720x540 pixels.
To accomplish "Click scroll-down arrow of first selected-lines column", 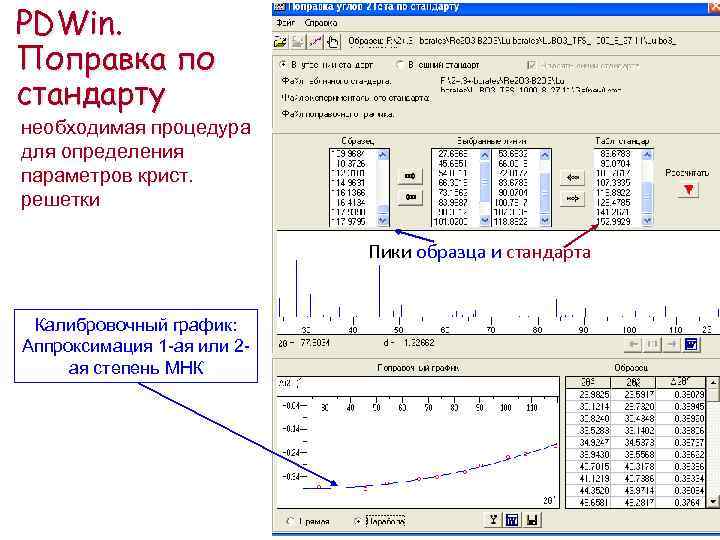I will click(484, 220).
